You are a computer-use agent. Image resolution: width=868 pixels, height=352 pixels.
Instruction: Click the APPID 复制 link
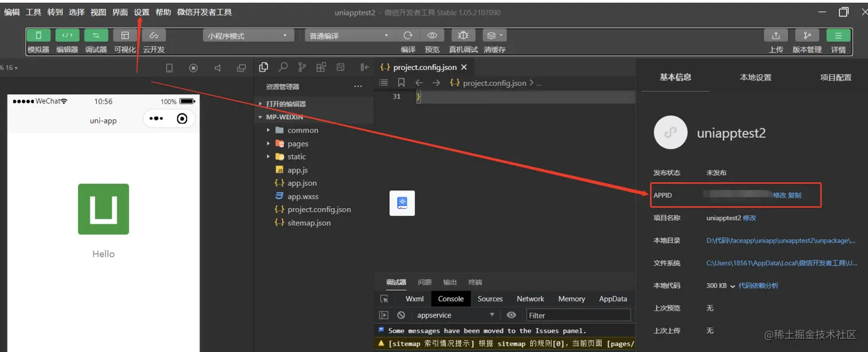pos(795,195)
